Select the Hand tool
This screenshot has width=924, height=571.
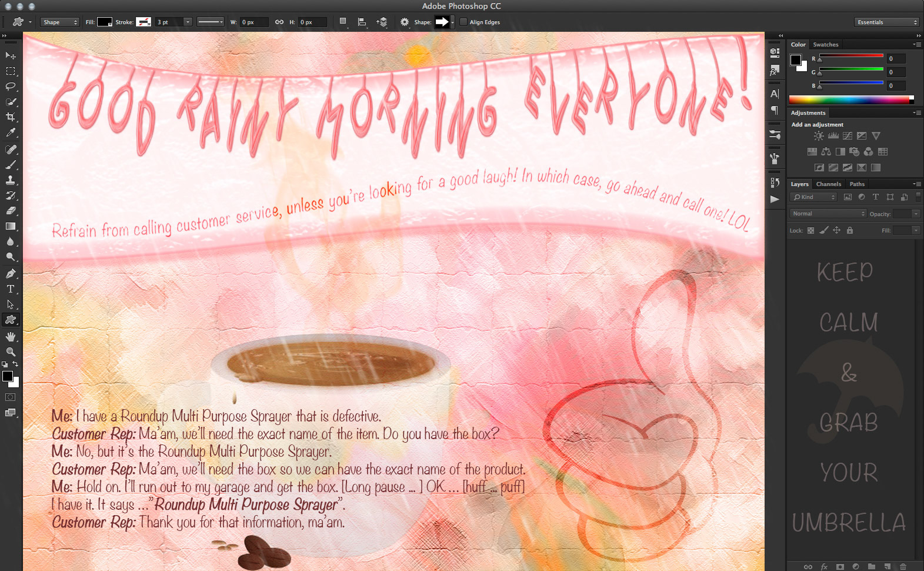[10, 337]
